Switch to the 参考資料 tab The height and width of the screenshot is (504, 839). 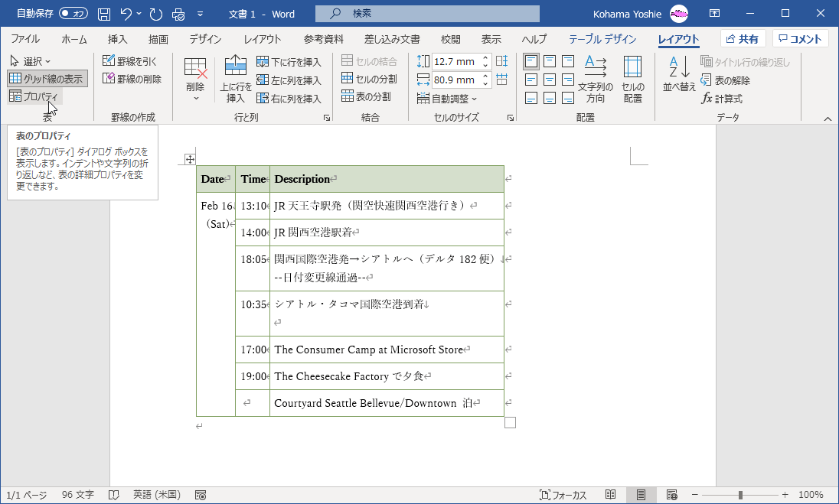pos(324,39)
